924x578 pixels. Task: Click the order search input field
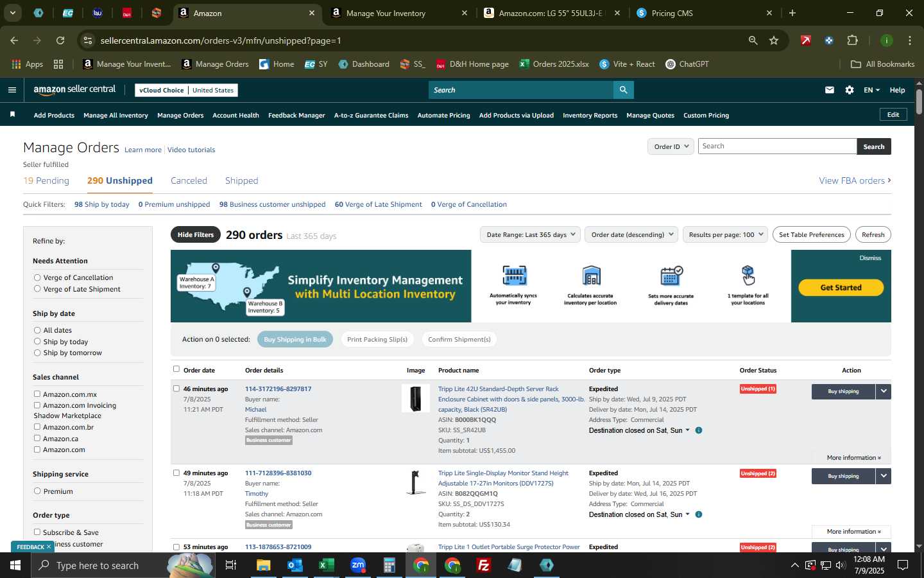tap(777, 146)
